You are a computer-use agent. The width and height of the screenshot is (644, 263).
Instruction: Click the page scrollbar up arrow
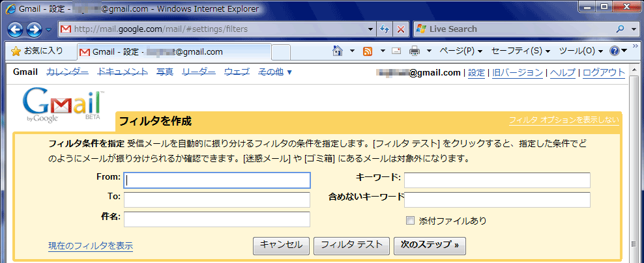click(636, 69)
